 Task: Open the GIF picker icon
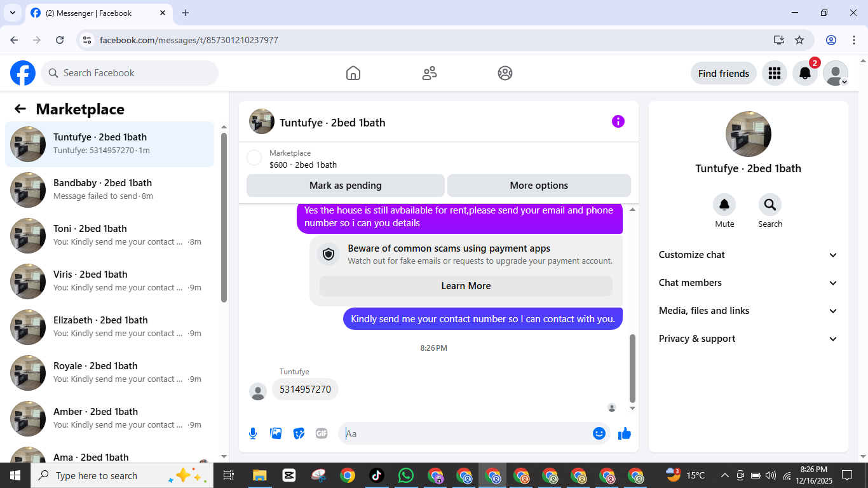(322, 433)
